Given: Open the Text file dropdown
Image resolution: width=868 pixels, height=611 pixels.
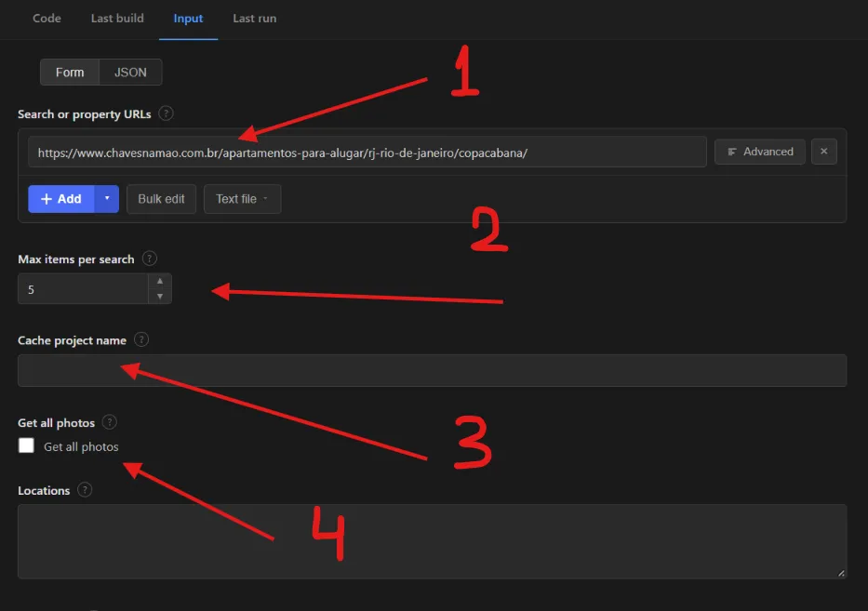Looking at the screenshot, I should pyautogui.click(x=243, y=199).
